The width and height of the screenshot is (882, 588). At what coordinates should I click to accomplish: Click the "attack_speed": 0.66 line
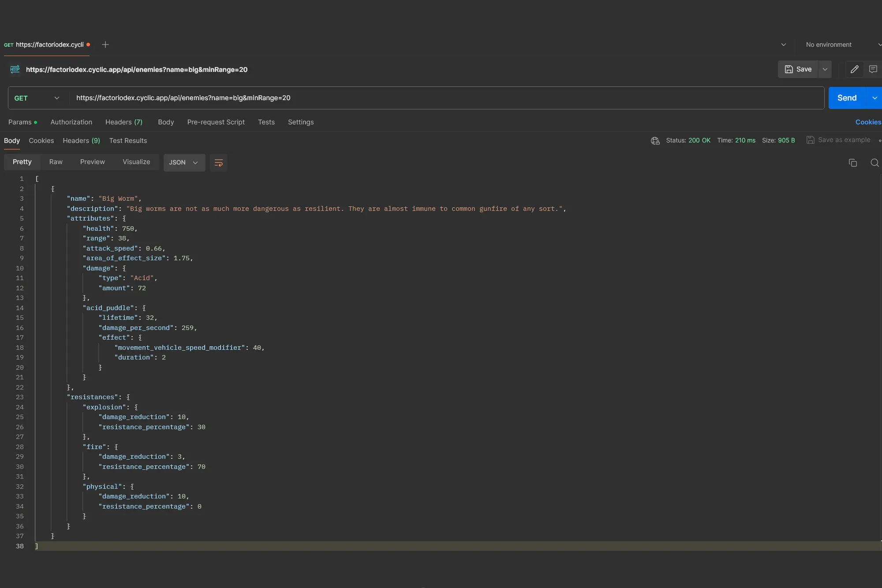pyautogui.click(x=124, y=248)
